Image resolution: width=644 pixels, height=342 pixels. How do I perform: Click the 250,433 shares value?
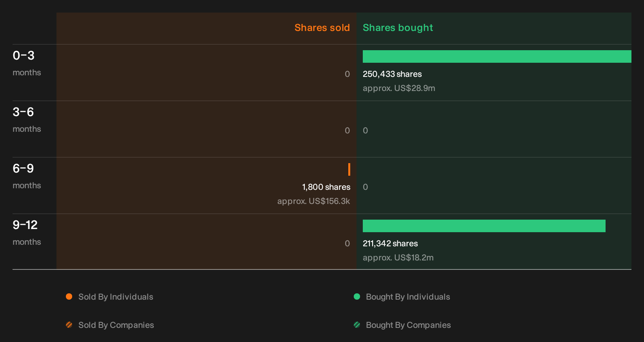pos(392,74)
